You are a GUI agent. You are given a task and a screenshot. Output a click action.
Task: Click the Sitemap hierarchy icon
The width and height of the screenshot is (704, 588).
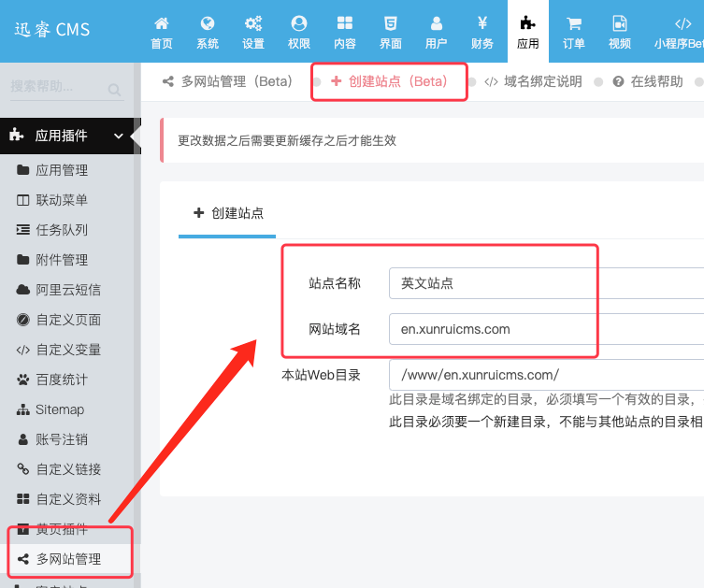[x=22, y=409]
